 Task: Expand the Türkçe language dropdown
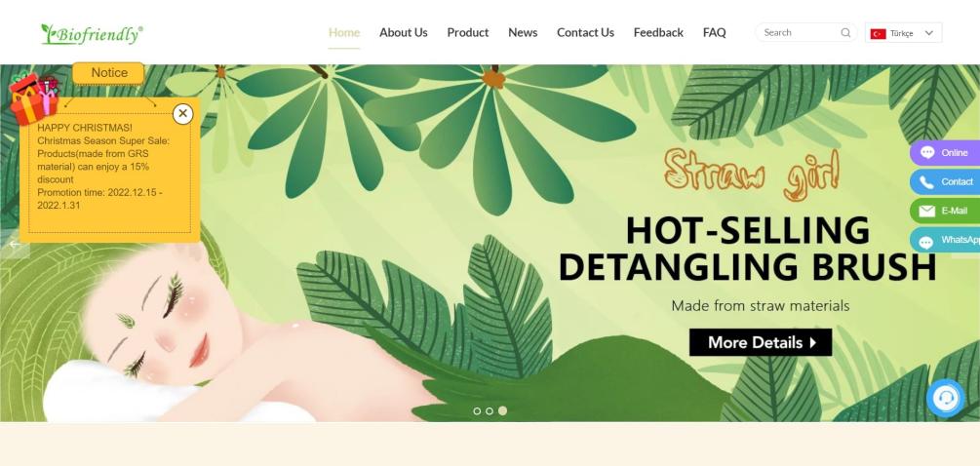point(903,33)
